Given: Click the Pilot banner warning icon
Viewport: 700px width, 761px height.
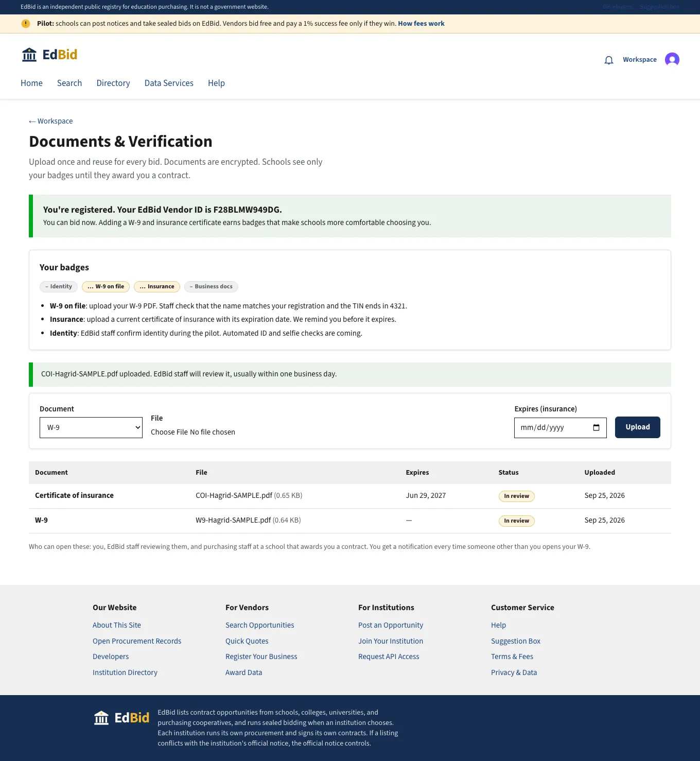Looking at the screenshot, I should [x=26, y=24].
